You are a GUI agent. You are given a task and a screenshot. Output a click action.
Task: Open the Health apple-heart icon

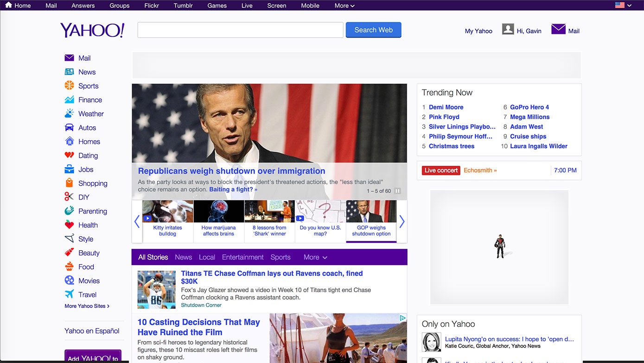[x=69, y=225]
